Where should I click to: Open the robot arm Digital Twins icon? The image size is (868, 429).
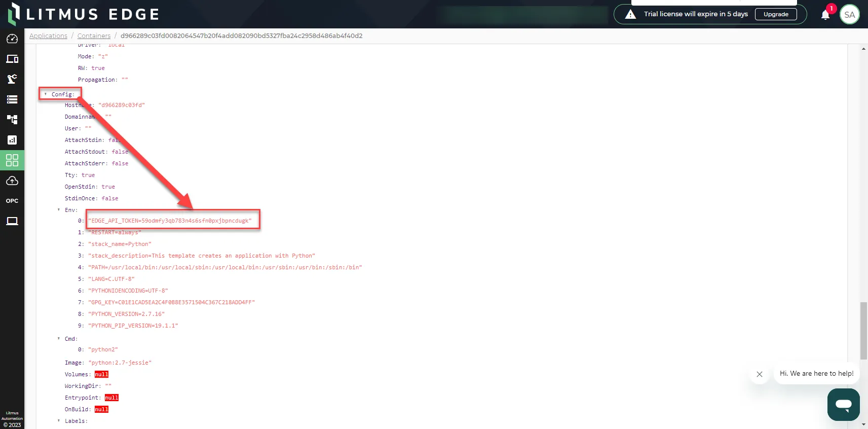12,79
